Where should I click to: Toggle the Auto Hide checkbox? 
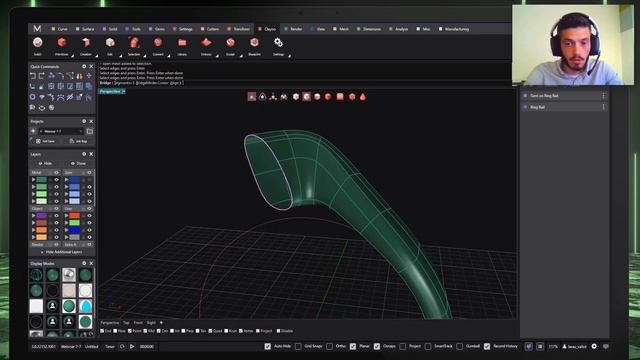pos(267,346)
